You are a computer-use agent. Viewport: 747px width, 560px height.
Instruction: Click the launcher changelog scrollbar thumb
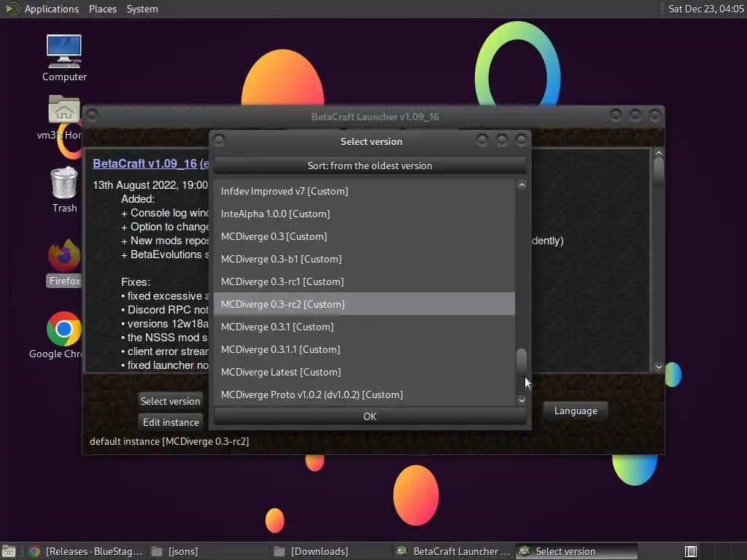(x=659, y=172)
